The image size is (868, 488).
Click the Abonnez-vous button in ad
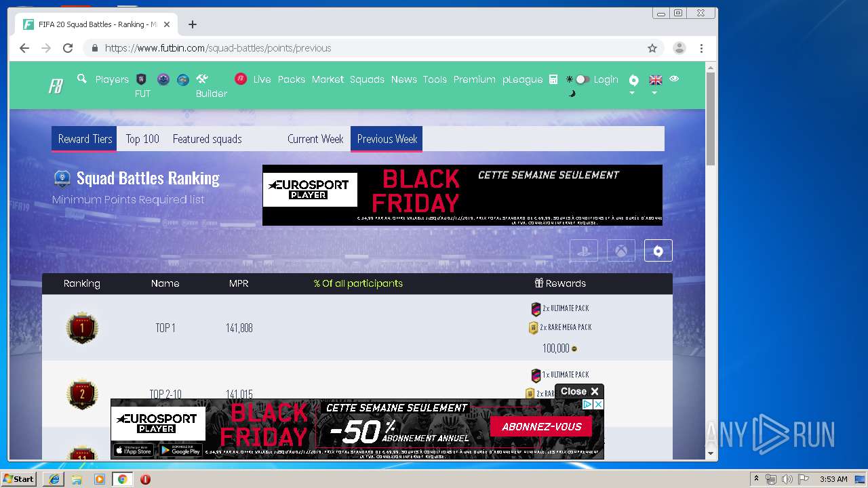(x=541, y=427)
